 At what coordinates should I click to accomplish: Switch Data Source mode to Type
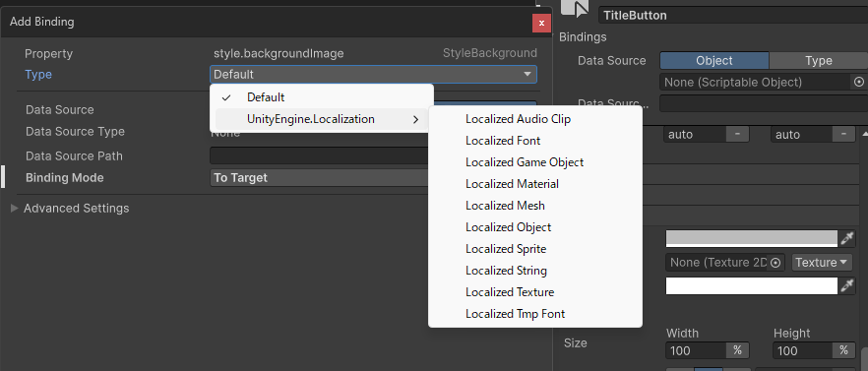click(x=818, y=60)
